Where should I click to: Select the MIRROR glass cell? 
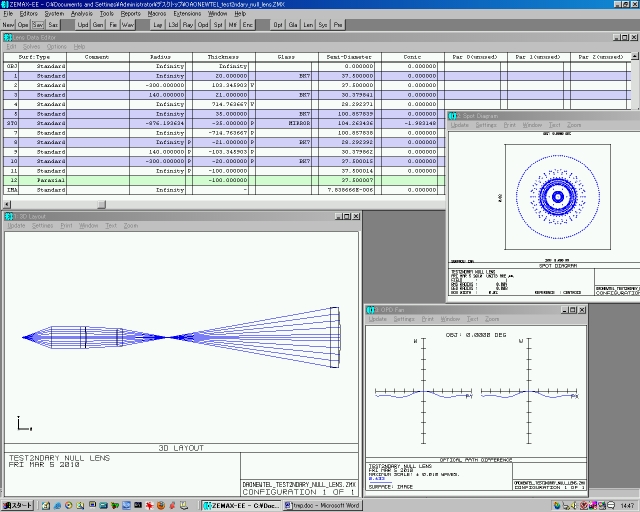(x=284, y=123)
